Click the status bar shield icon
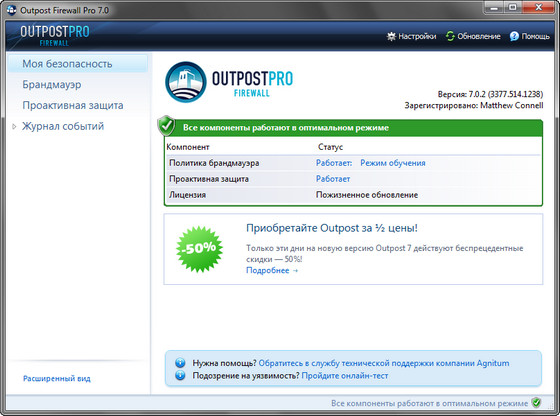The width and height of the screenshot is (560, 416). click(x=536, y=403)
